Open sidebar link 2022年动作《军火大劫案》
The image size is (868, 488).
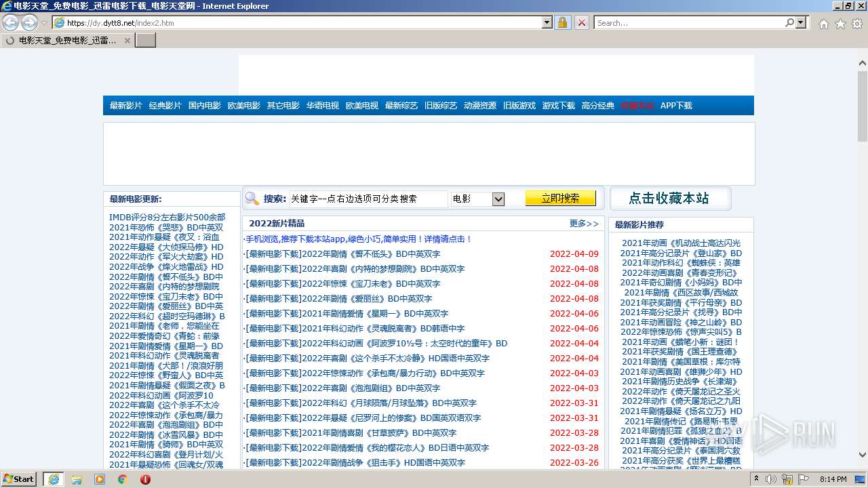coord(166,257)
